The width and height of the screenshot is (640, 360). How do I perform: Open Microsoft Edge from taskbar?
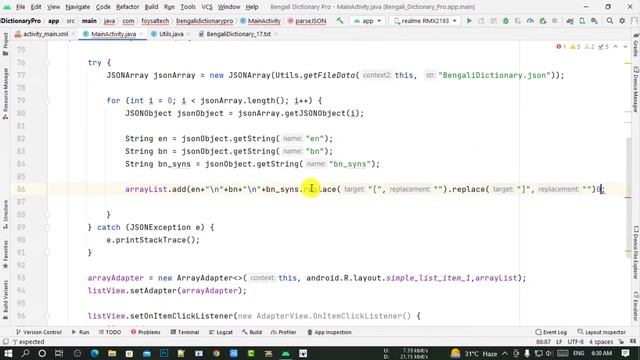tap(94, 353)
